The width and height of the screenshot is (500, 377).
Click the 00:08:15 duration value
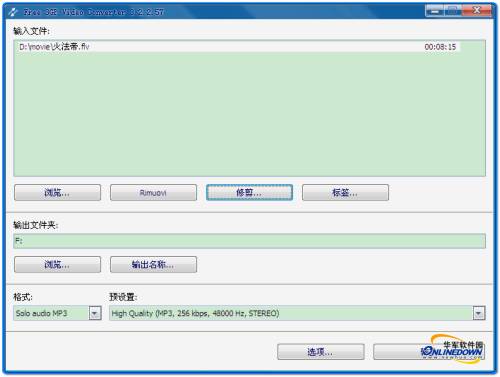(440, 47)
